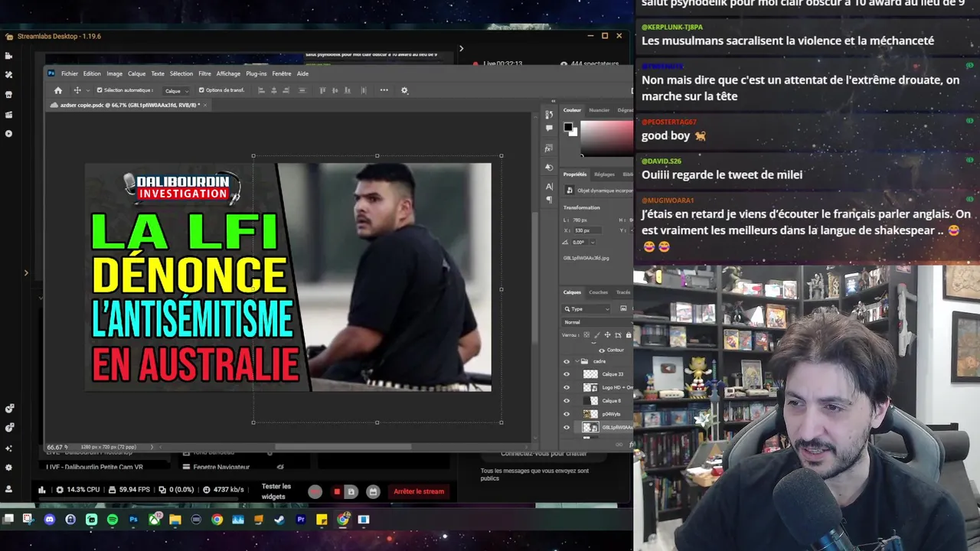980x551 pixels.
Task: Toggle visibility of Fenetre Navigateur source
Action: point(280,467)
